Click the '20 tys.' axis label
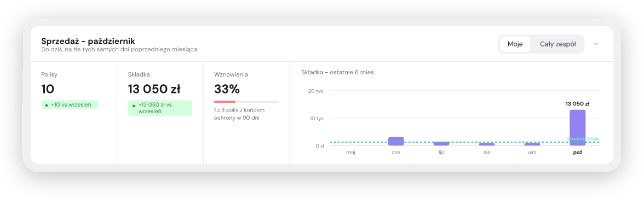The image size is (644, 199). [x=316, y=91]
